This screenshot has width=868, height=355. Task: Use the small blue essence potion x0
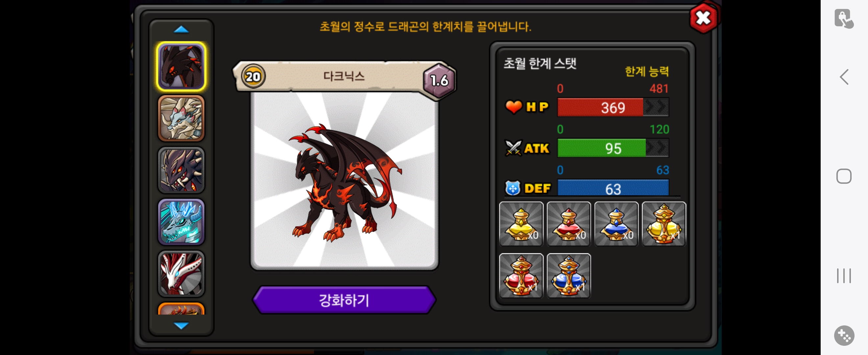click(616, 224)
